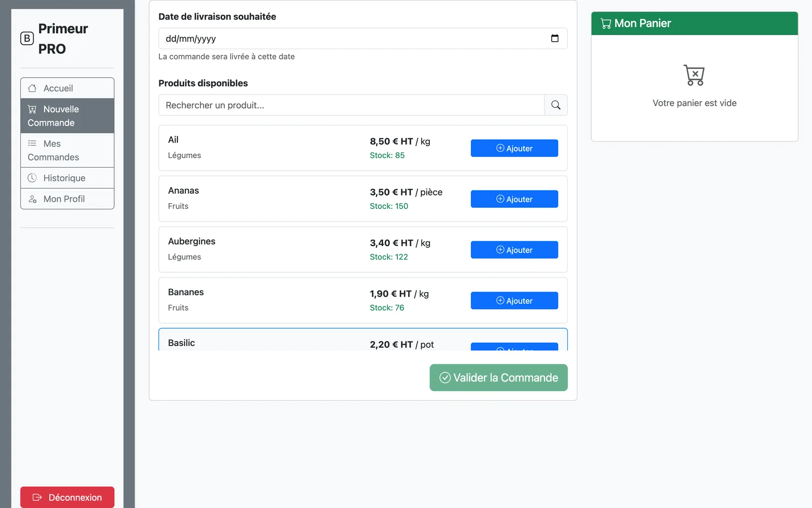Click the '8,50 € HT / kg' price
Viewport: 812px width, 508px height.
point(400,141)
